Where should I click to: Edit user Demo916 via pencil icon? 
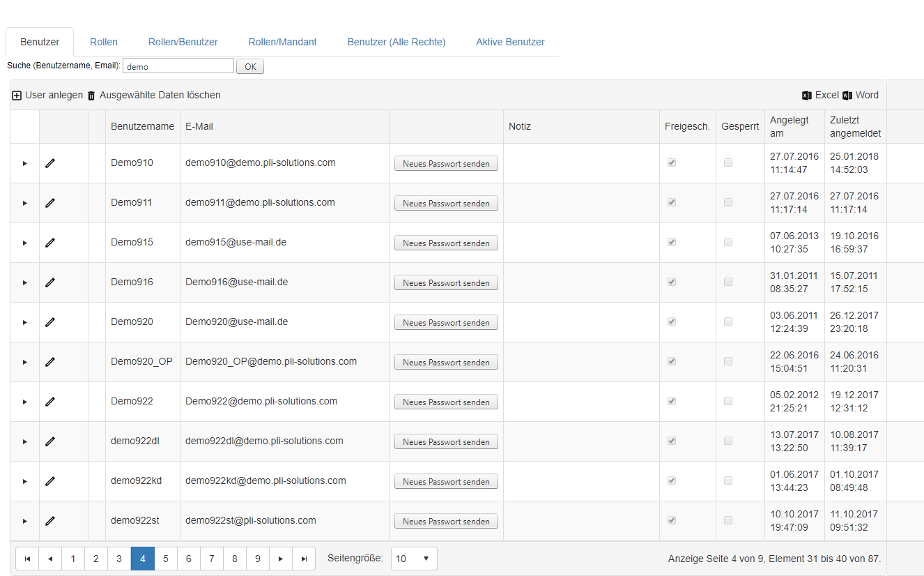[x=49, y=282]
